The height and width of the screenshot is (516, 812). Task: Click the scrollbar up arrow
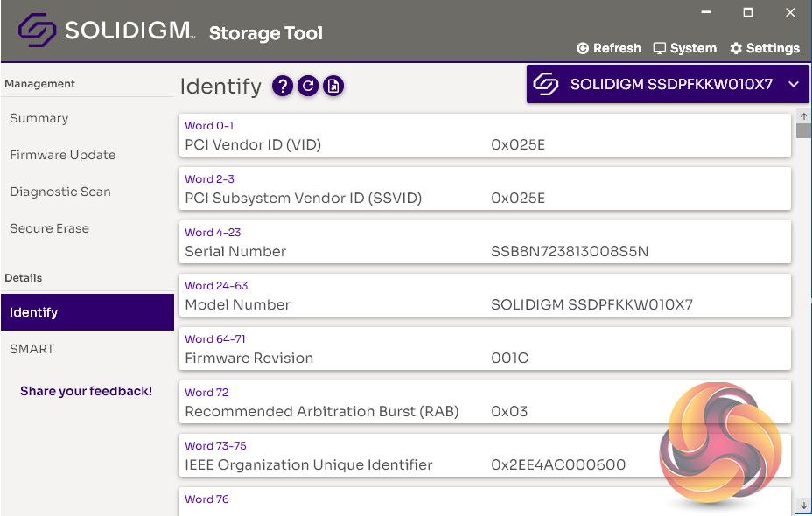click(x=803, y=116)
